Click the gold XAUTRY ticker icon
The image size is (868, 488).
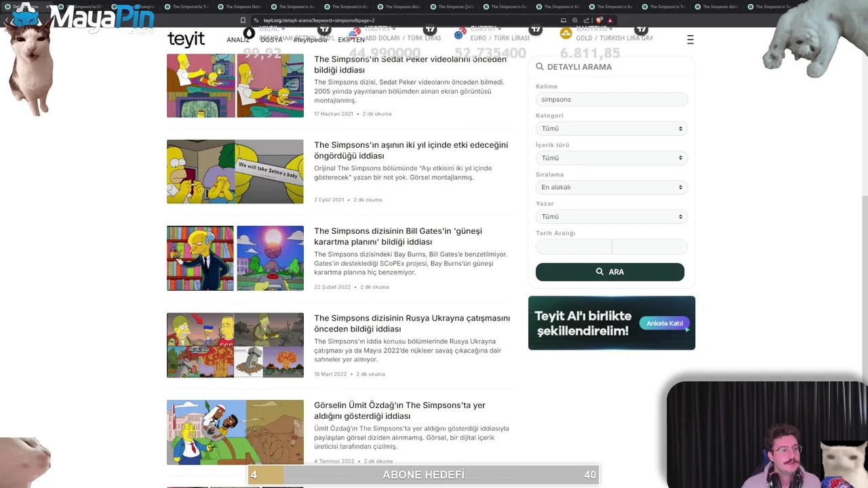pos(566,33)
